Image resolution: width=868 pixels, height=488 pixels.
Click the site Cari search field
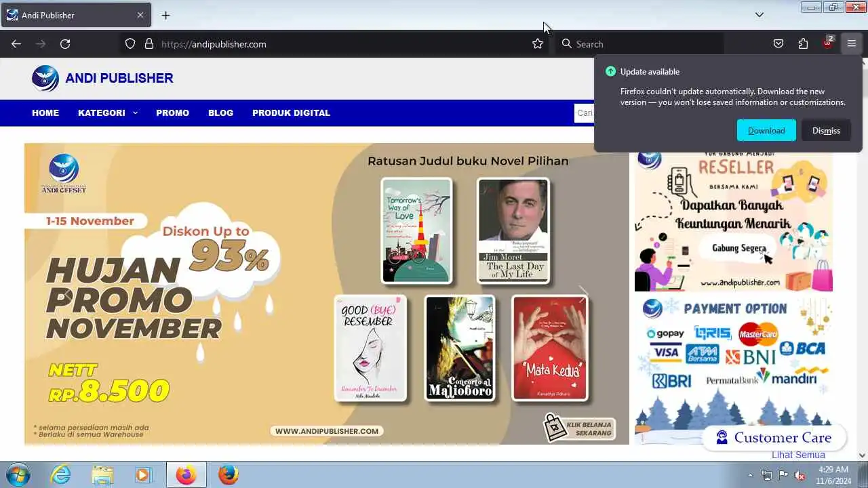click(584, 113)
